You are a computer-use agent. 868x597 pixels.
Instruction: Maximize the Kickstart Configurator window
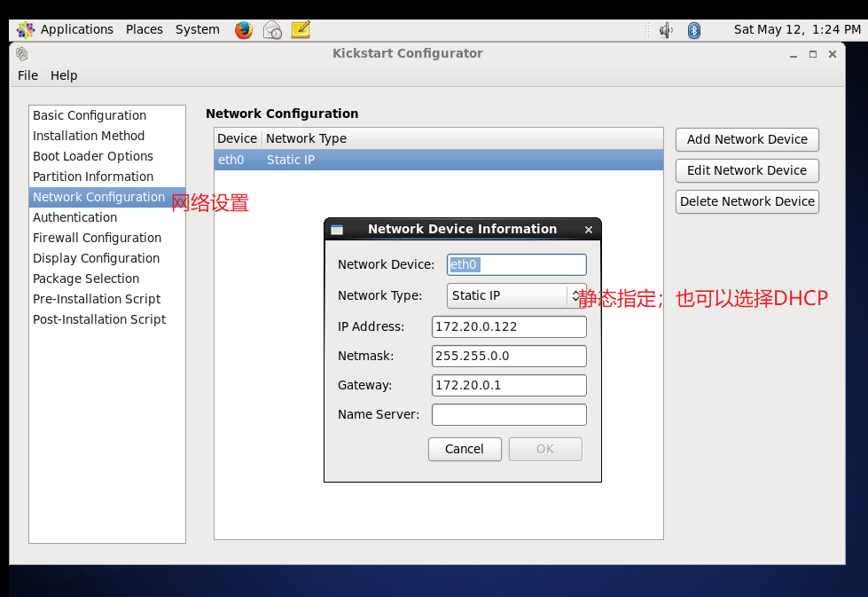point(813,54)
